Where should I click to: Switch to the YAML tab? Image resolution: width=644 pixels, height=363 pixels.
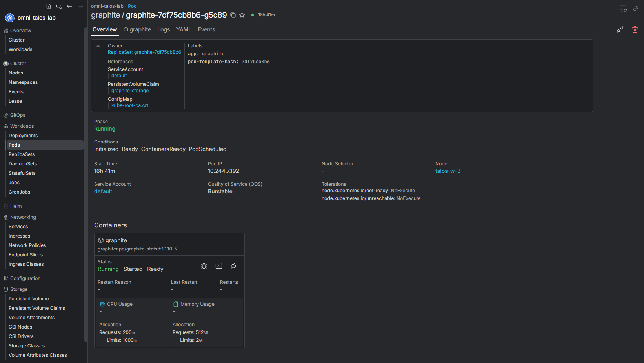pyautogui.click(x=184, y=29)
